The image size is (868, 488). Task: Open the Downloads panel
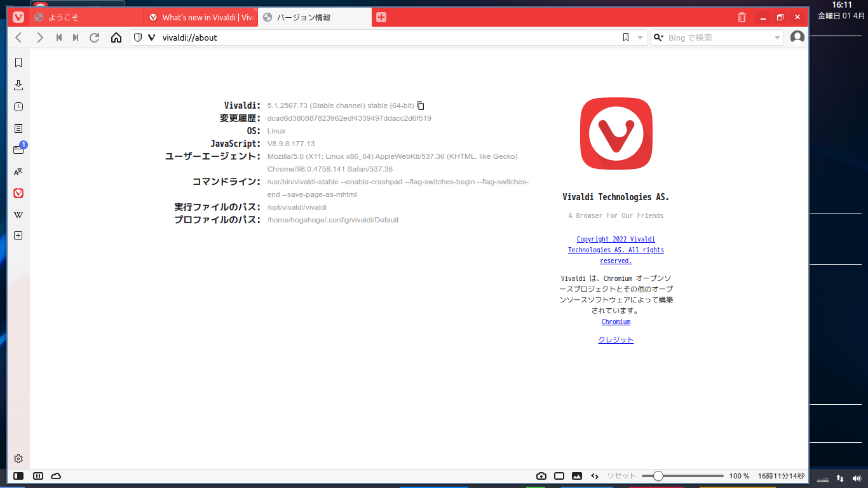coord(18,85)
